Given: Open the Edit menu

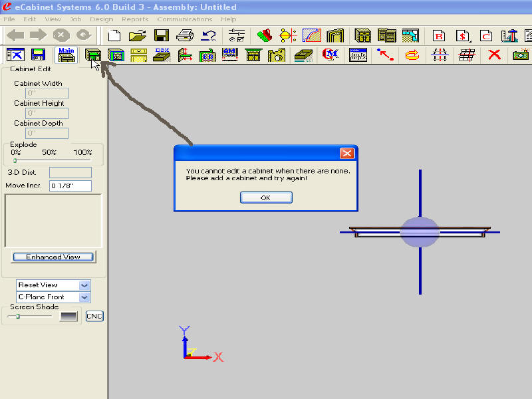Looking at the screenshot, I should 29,19.
